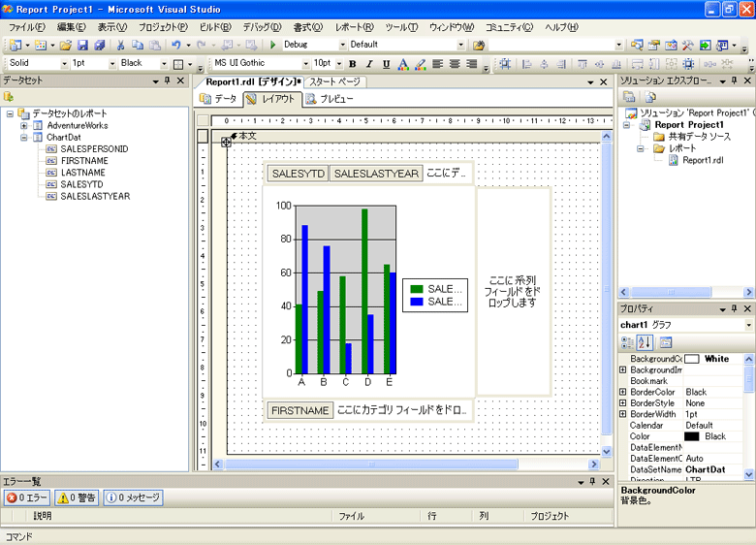Image resolution: width=756 pixels, height=545 pixels.
Task: Click the borders icon in the format toolbar
Action: click(x=178, y=64)
